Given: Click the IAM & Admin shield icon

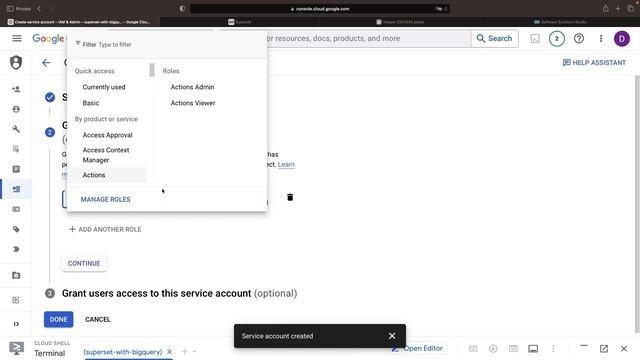Looking at the screenshot, I should click(16, 62).
